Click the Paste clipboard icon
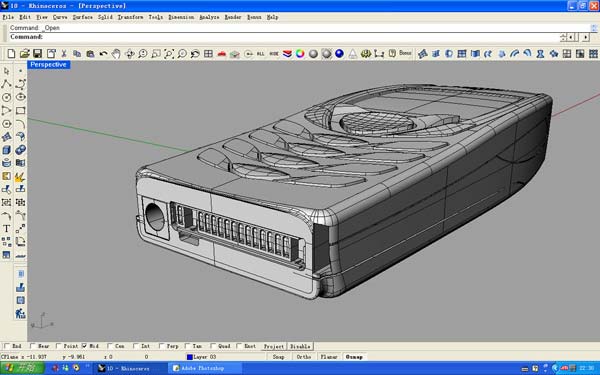This screenshot has height=375, width=600. [x=90, y=54]
